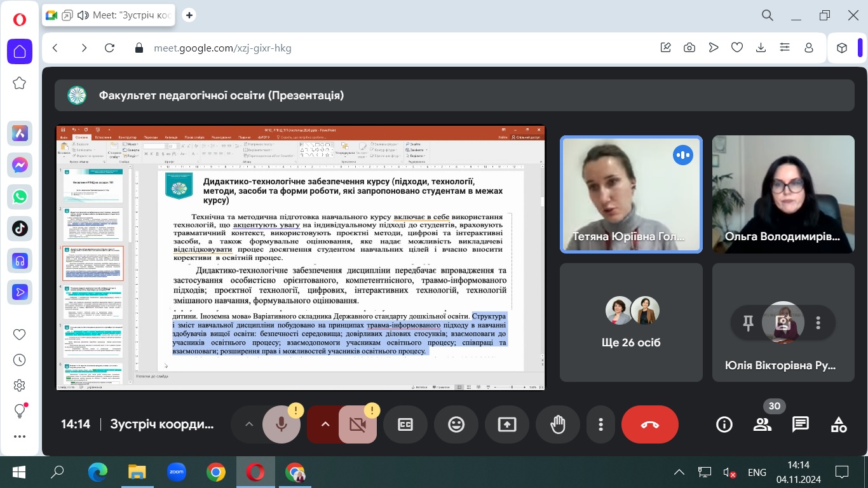Image resolution: width=868 pixels, height=488 pixels.
Task: Toggle the camera on or off
Action: [x=357, y=424]
